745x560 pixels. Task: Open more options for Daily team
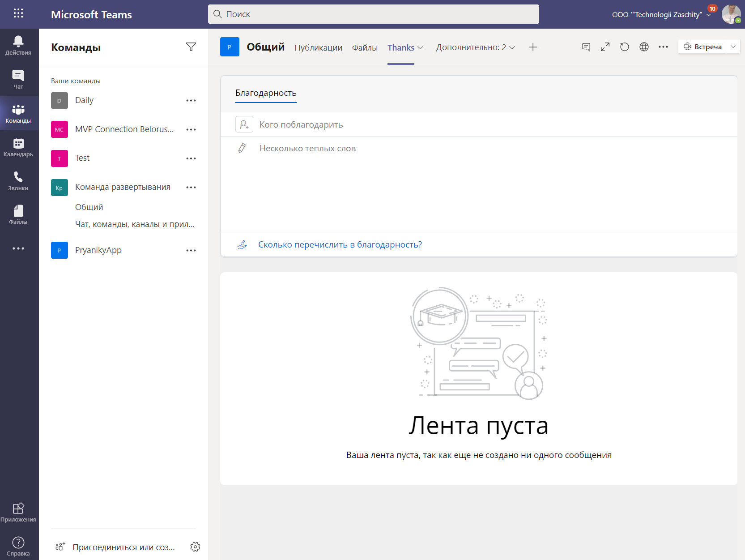pos(191,101)
